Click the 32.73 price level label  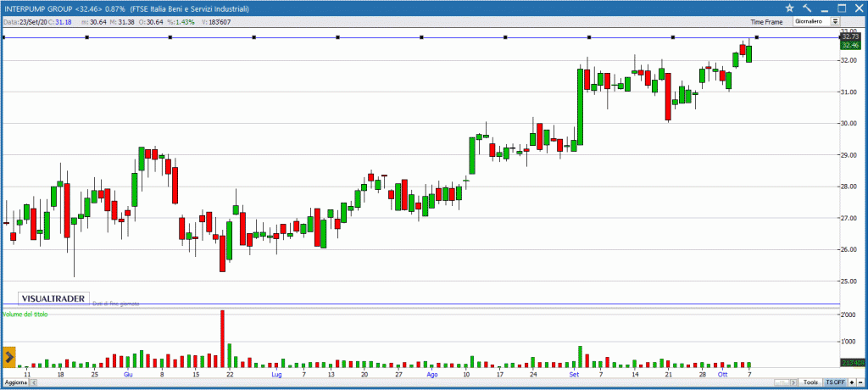[849, 36]
